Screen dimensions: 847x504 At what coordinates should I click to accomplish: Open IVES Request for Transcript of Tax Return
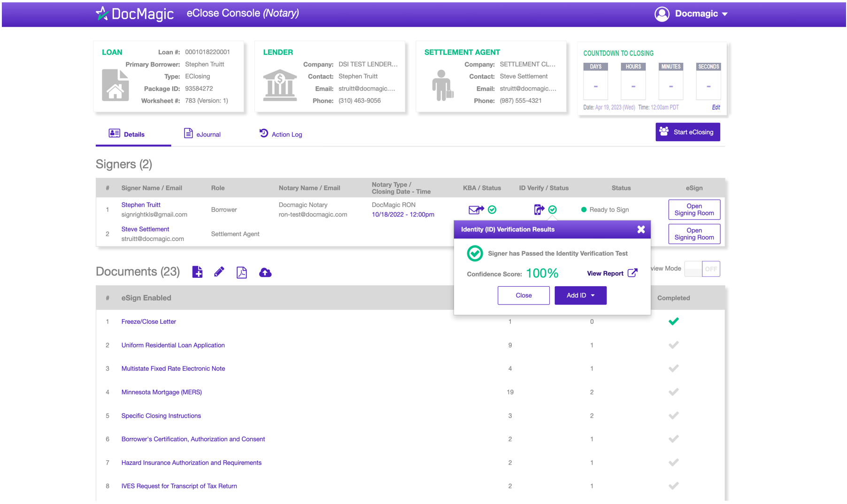point(179,486)
